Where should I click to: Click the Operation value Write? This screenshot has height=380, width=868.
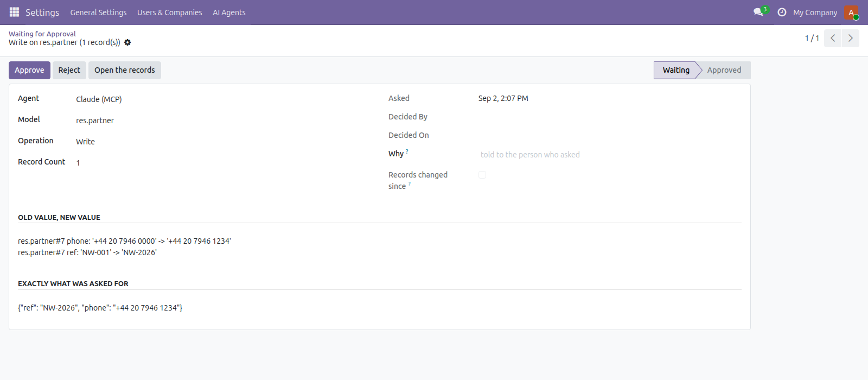(85, 142)
